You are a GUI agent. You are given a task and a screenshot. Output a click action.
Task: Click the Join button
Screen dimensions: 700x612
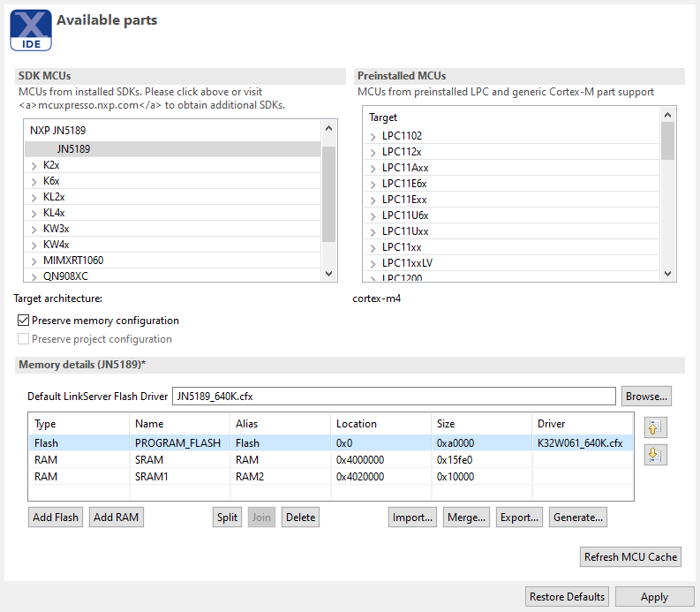pos(261,518)
